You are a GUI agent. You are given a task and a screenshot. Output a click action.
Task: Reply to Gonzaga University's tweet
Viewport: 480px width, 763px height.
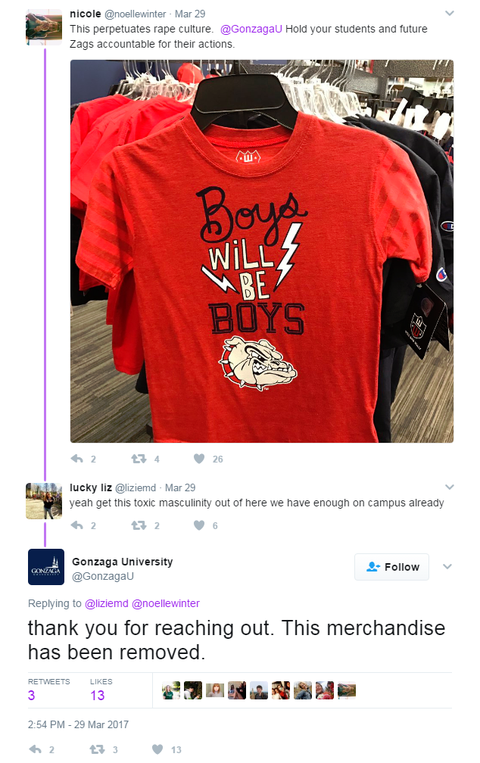tap(35, 749)
